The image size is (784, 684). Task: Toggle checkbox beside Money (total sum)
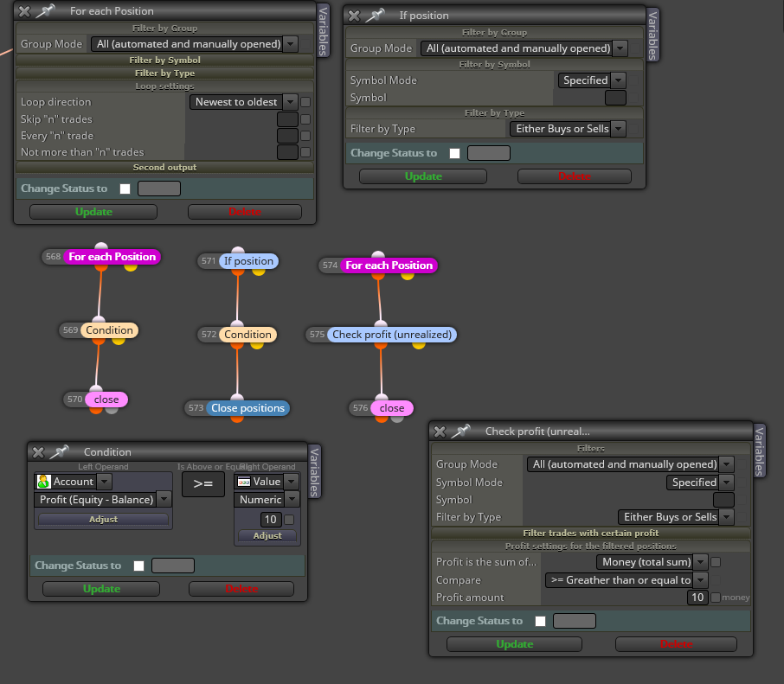pos(716,562)
